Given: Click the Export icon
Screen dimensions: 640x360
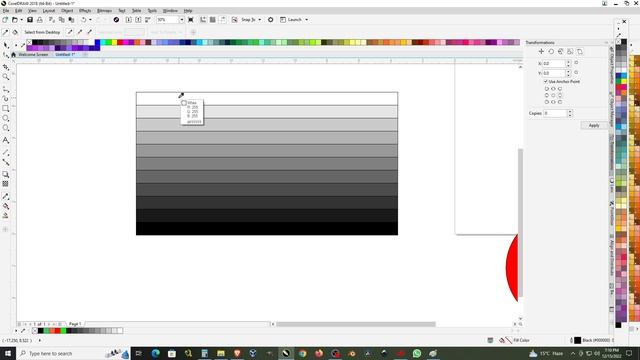Looking at the screenshot, I should tap(138, 20).
